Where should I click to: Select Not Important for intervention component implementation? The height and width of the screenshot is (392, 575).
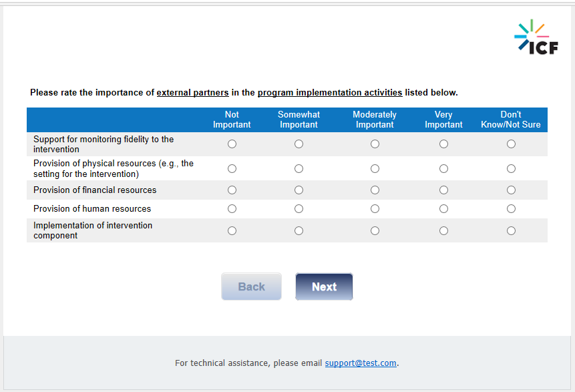pyautogui.click(x=232, y=231)
